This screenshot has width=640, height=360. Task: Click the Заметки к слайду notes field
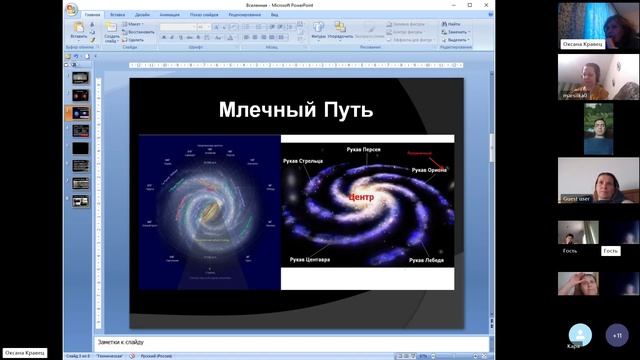coord(291,343)
